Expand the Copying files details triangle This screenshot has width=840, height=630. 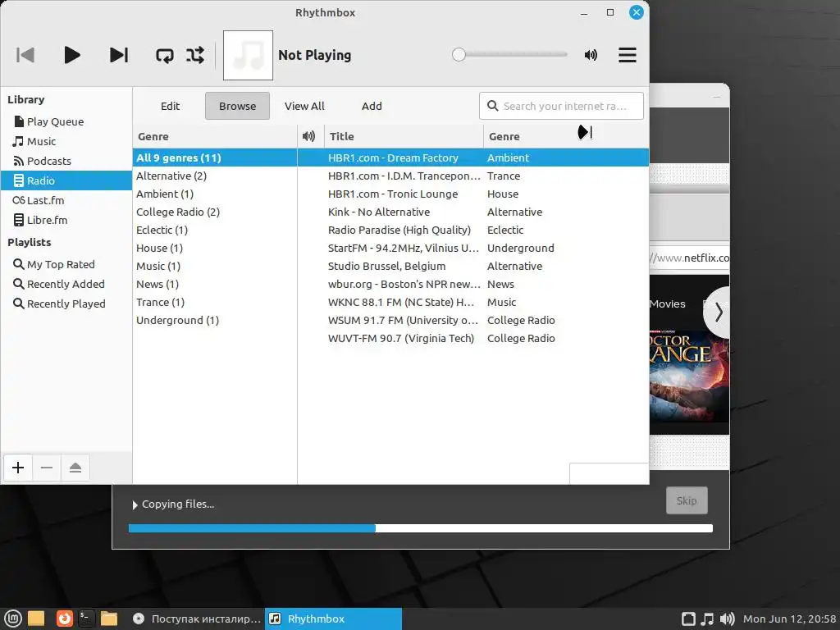(x=135, y=504)
